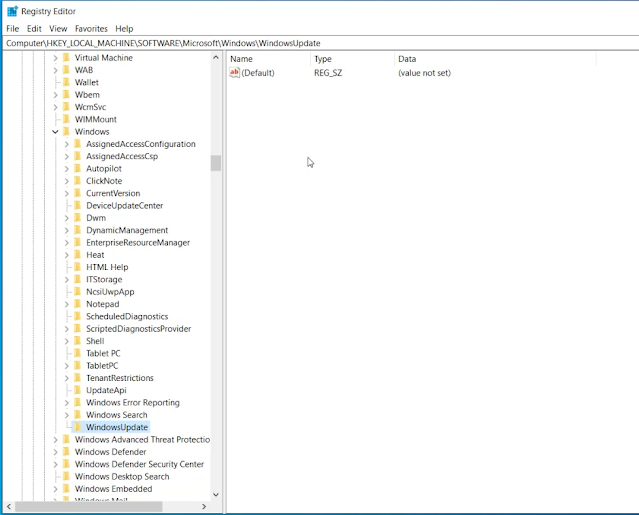Click the WindowsUpdate folder icon
This screenshot has height=515, width=639.
coord(77,427)
